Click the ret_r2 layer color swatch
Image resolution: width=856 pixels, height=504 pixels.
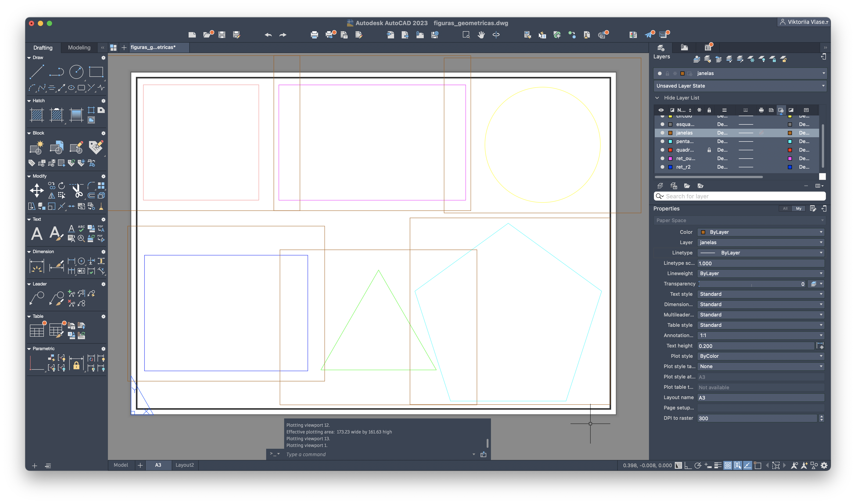pyautogui.click(x=670, y=167)
